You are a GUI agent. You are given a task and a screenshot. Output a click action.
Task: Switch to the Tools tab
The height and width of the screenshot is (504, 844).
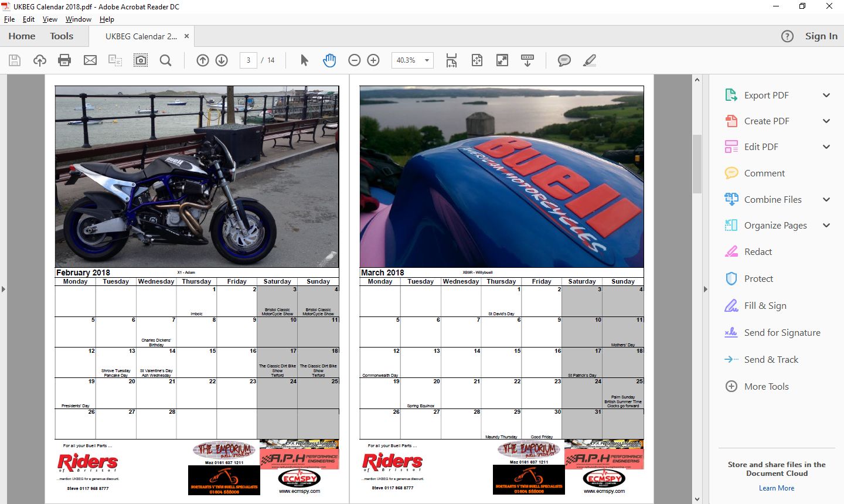click(x=62, y=36)
